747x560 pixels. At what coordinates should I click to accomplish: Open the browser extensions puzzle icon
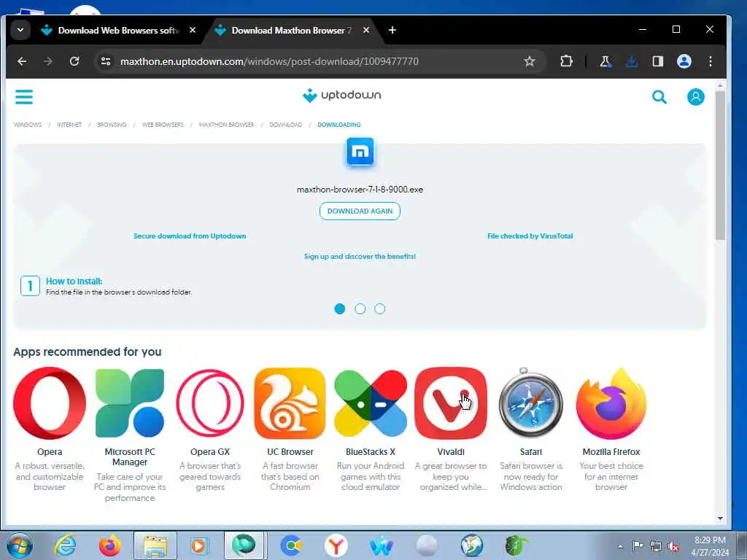(566, 61)
